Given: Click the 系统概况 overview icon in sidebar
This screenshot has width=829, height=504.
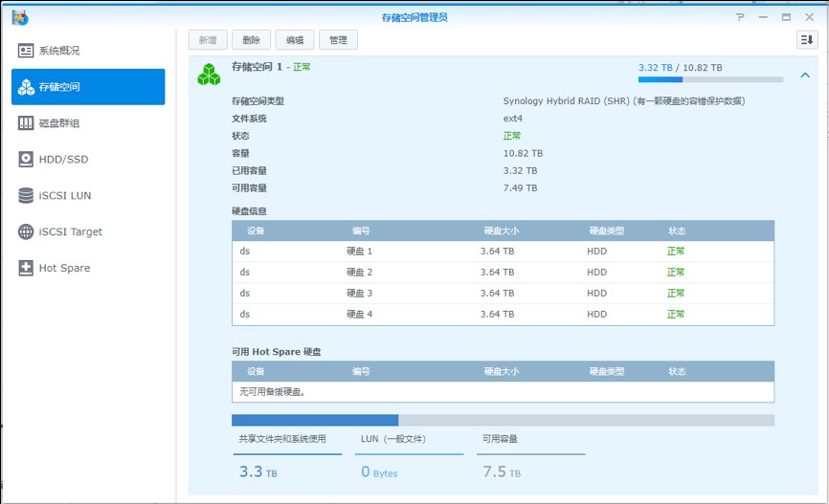Looking at the screenshot, I should tap(26, 51).
